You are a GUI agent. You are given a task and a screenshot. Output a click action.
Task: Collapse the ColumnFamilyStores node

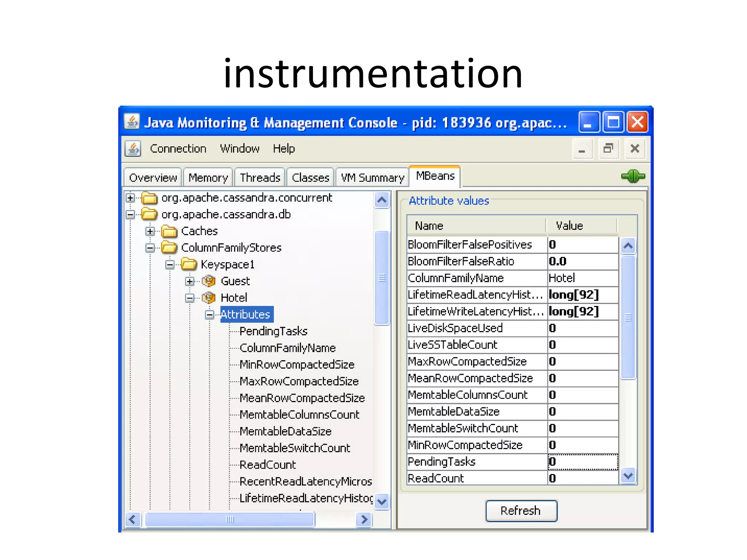pyautogui.click(x=150, y=248)
